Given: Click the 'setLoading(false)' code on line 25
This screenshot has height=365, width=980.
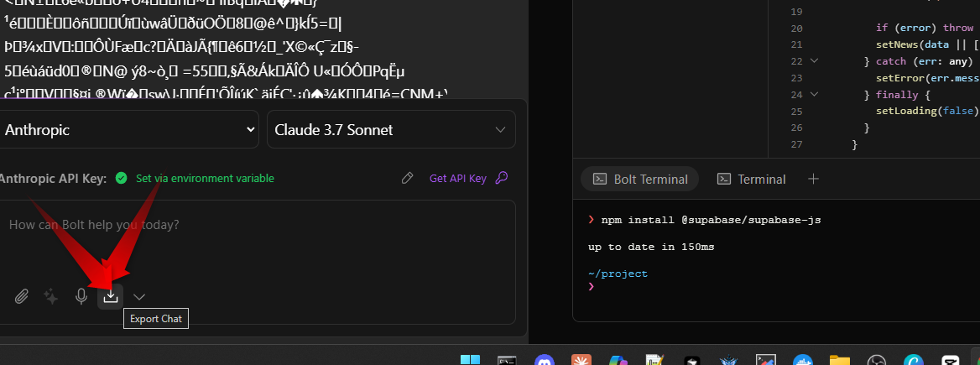Looking at the screenshot, I should point(927,112).
